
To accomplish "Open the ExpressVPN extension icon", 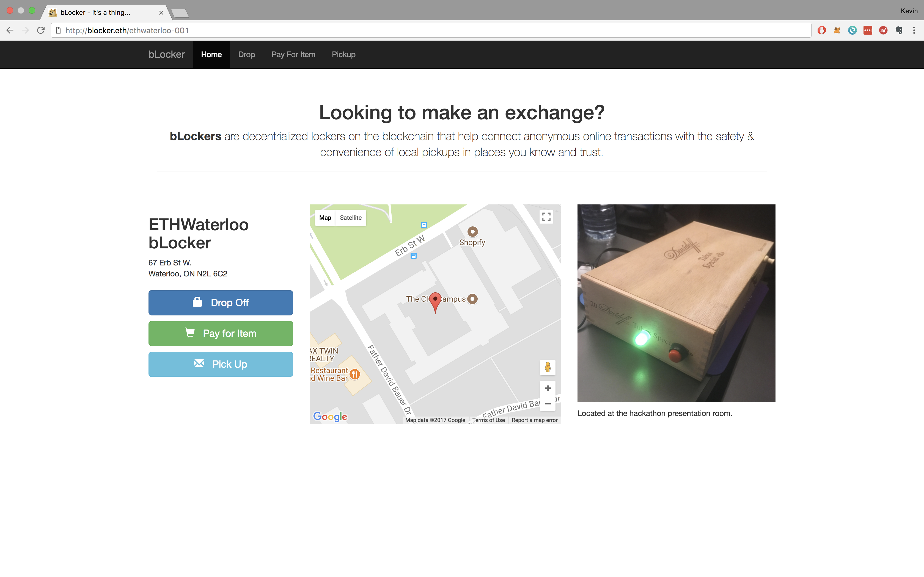I will [x=883, y=30].
